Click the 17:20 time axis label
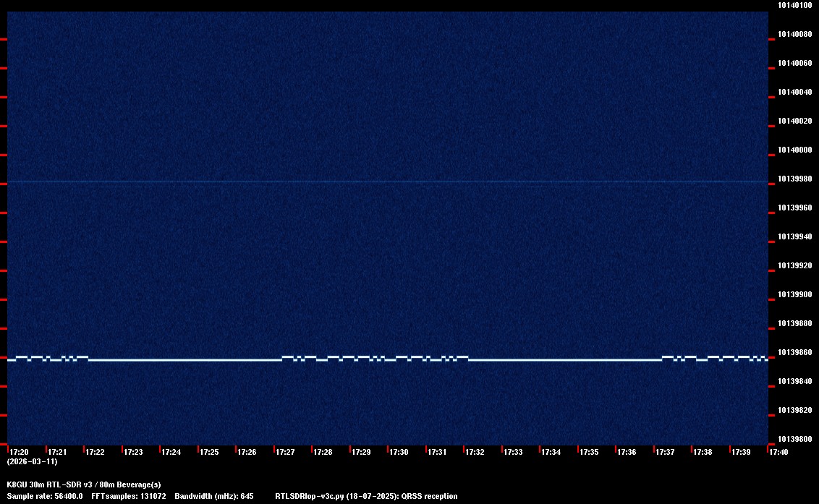The height and width of the screenshot is (504, 819). tap(19, 452)
